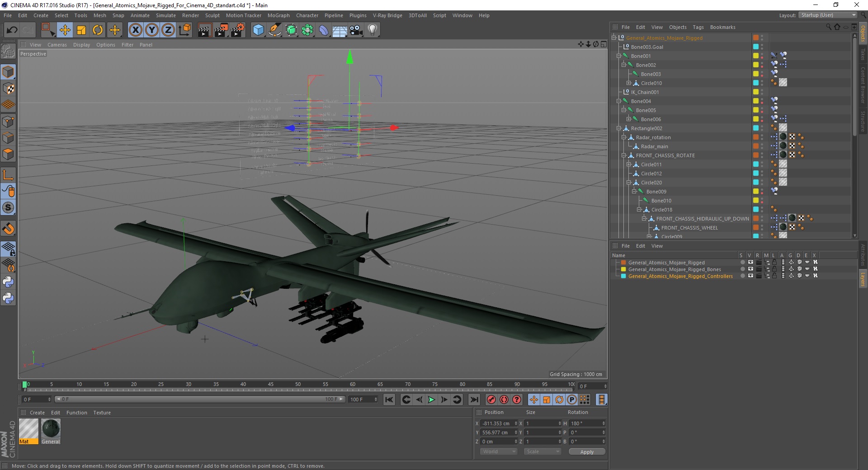Collapse Rectangle002 hierarchy
868x470 pixels.
(x=619, y=128)
